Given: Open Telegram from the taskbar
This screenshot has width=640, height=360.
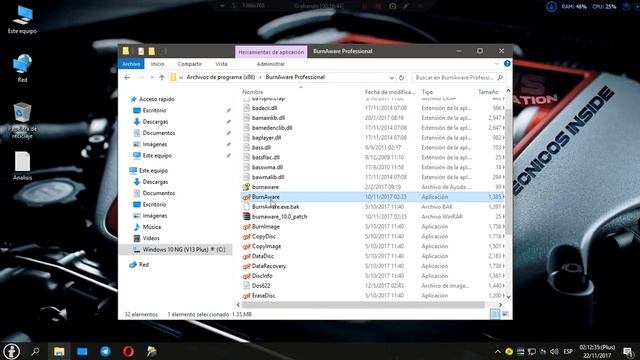Looking at the screenshot, I should point(105,351).
